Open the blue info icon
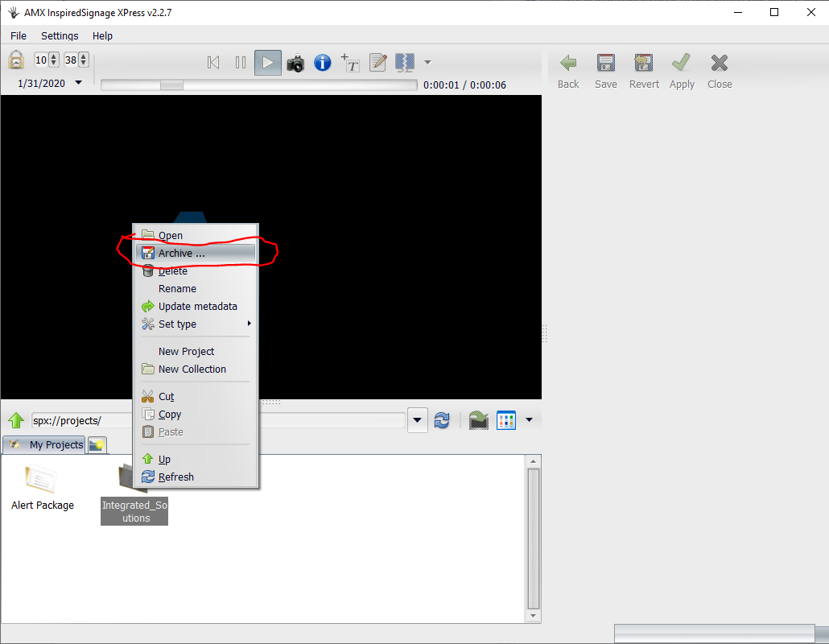The image size is (829, 644). click(323, 63)
